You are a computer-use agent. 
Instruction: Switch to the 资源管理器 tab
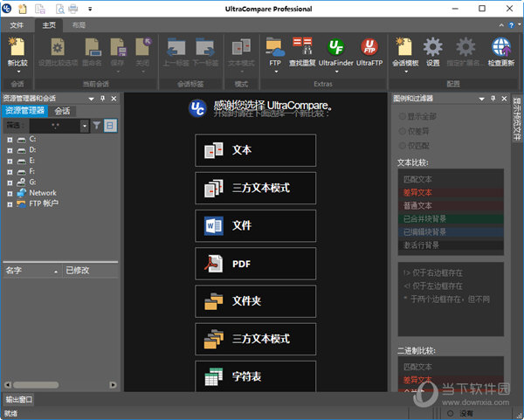click(x=25, y=111)
